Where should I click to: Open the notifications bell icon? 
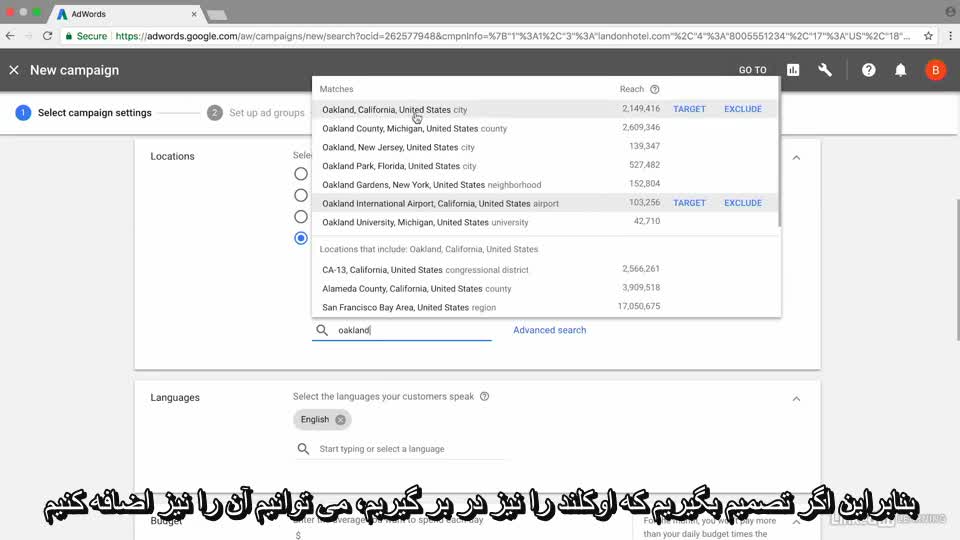point(901,70)
